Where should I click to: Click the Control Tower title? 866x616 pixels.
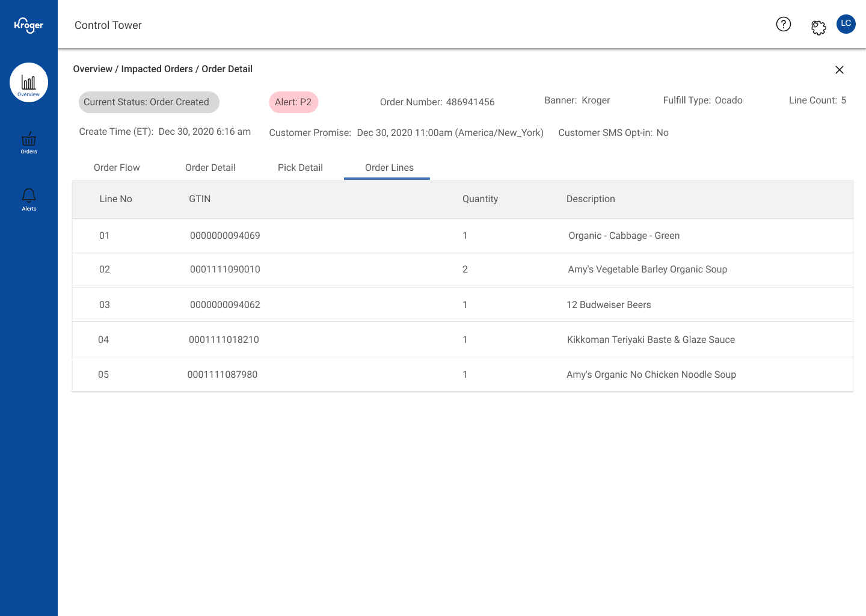click(108, 25)
